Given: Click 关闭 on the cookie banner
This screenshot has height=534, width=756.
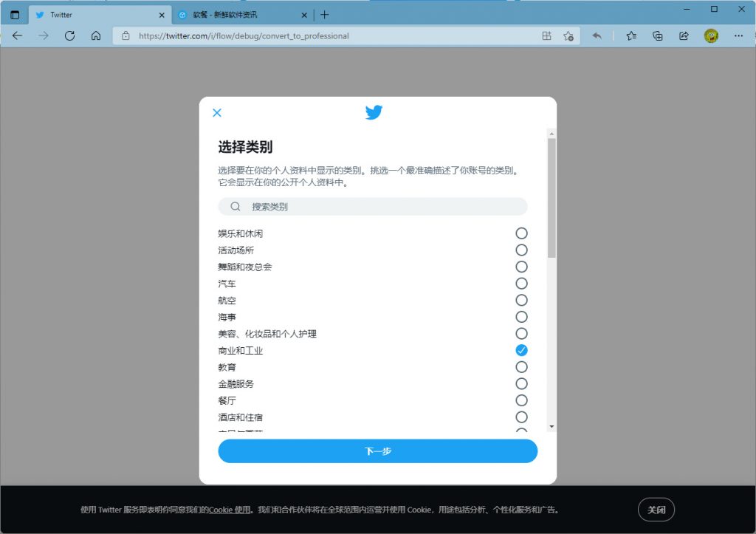Looking at the screenshot, I should (656, 510).
